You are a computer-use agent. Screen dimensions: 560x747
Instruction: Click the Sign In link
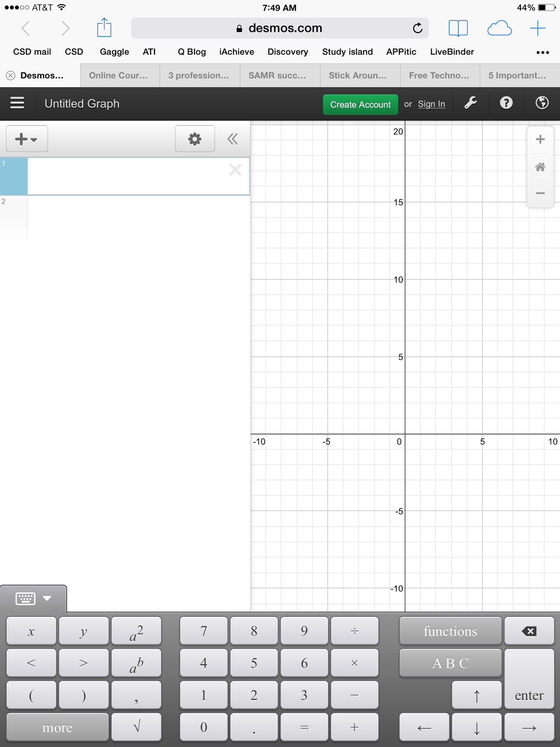[x=431, y=104]
